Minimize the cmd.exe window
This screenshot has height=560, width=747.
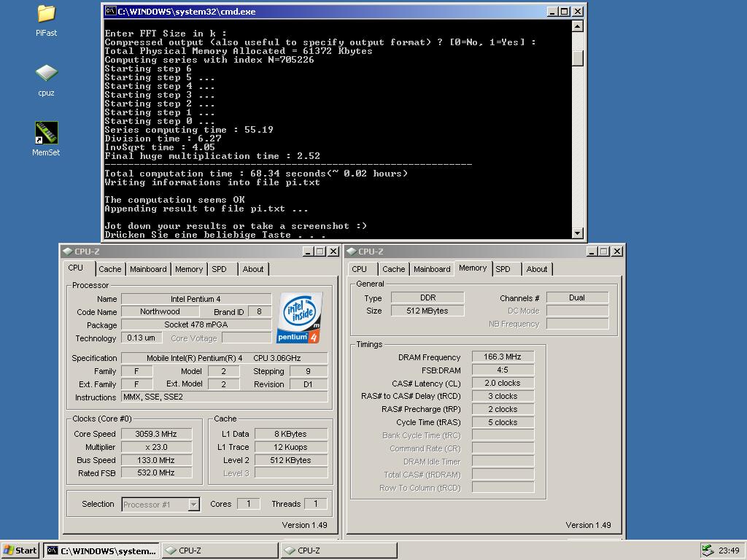[x=552, y=12]
